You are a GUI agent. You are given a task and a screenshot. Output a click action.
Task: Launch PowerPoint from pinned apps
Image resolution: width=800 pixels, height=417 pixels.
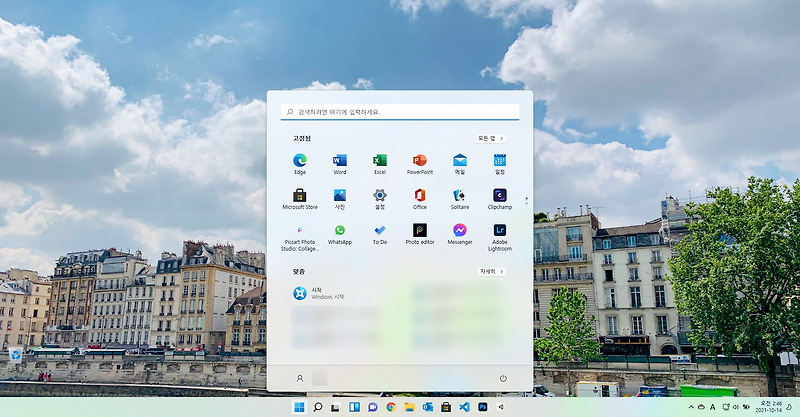pos(419,164)
